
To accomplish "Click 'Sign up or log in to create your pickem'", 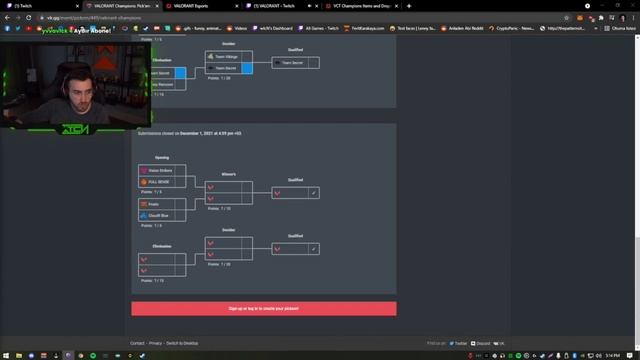I will [264, 309].
